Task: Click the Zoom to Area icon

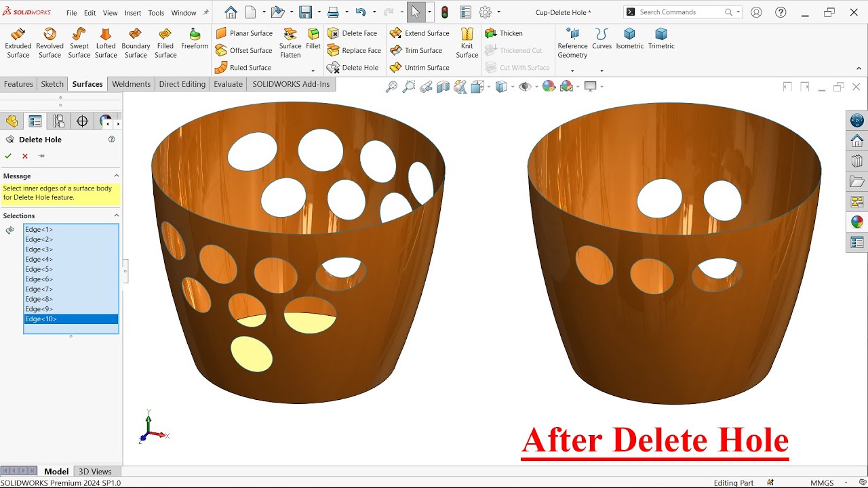Action: (x=408, y=86)
